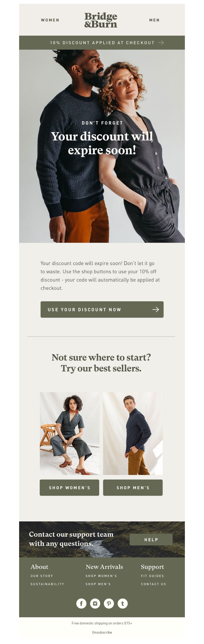The height and width of the screenshot is (644, 204).
Task: Open the men's shirt product photo
Action: pos(133,433)
